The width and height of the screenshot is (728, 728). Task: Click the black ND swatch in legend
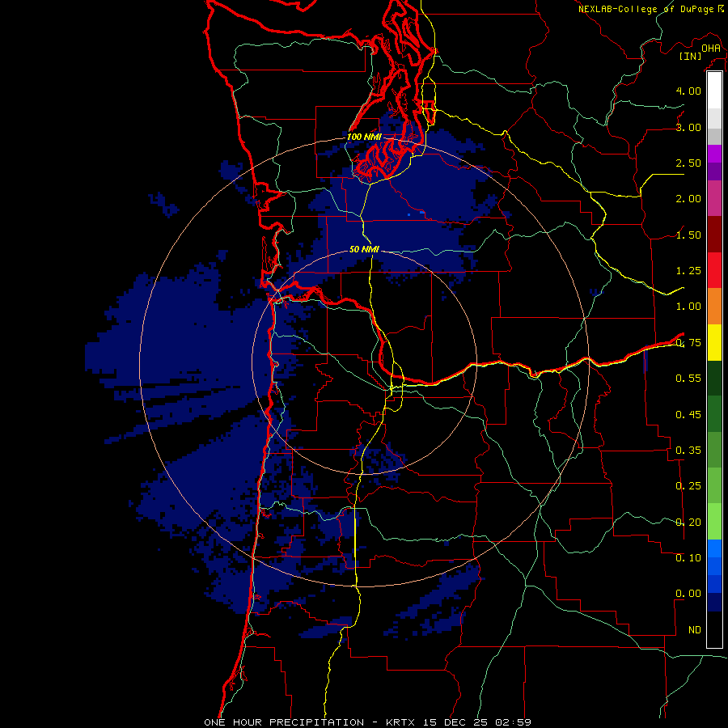pyautogui.click(x=714, y=629)
